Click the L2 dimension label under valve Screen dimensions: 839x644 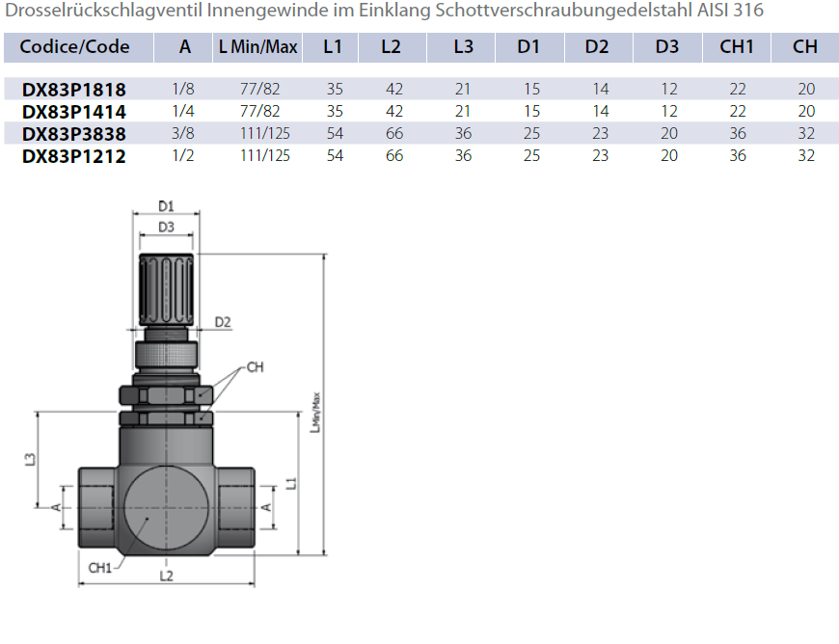(x=166, y=576)
